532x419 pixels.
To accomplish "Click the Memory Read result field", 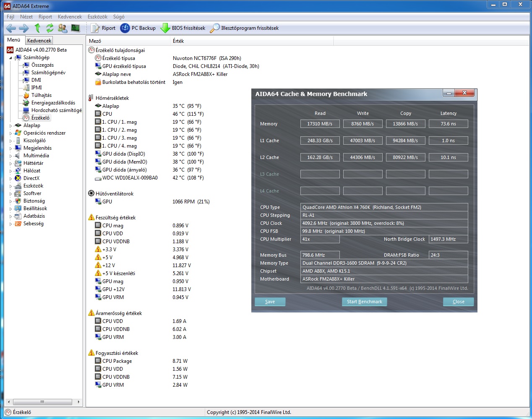I will [320, 124].
